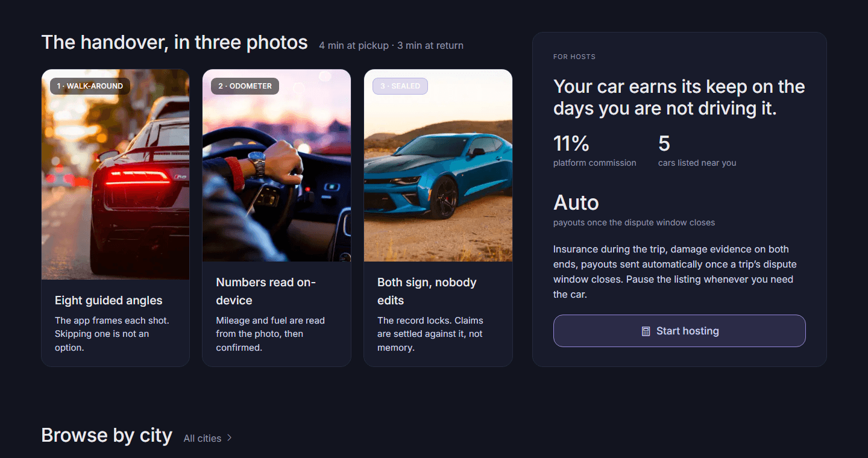
Task: Click the 4 min at pickup text
Action: click(x=354, y=46)
